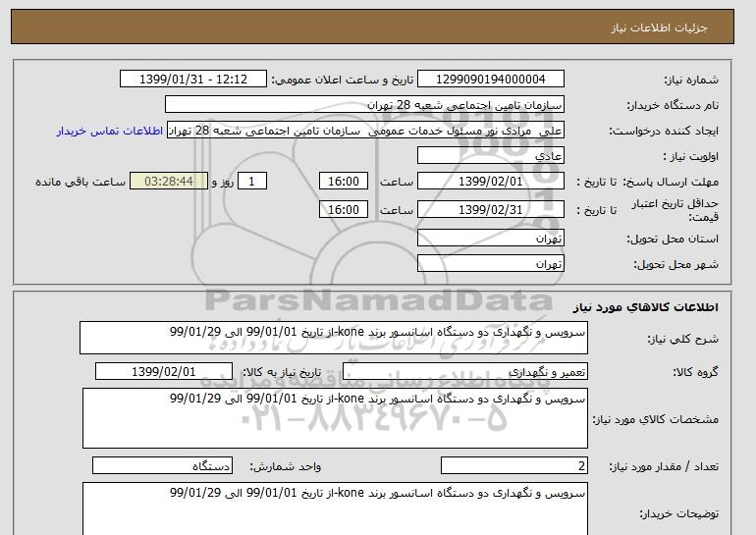
Task: Click the response deadline date 1399/02/01
Action: click(490, 182)
